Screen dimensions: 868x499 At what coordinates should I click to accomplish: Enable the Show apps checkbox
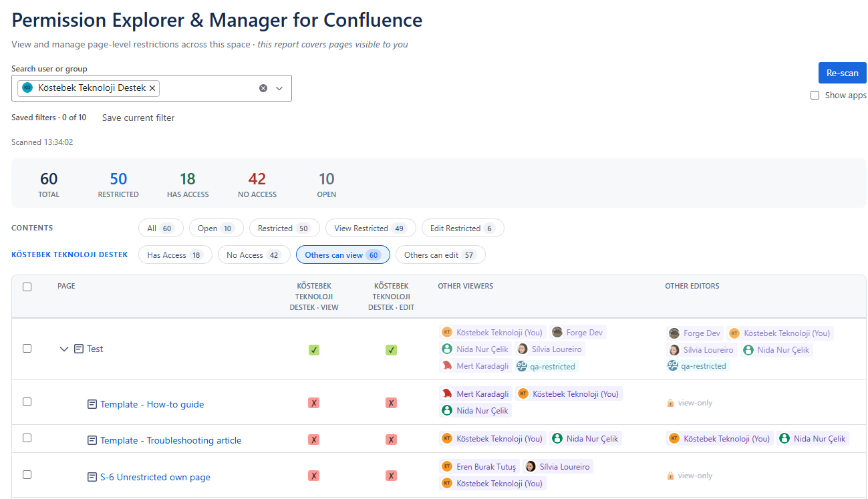click(x=815, y=96)
